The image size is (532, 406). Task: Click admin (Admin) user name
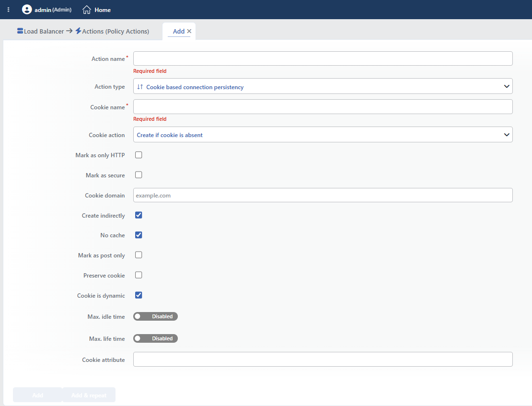[x=53, y=10]
